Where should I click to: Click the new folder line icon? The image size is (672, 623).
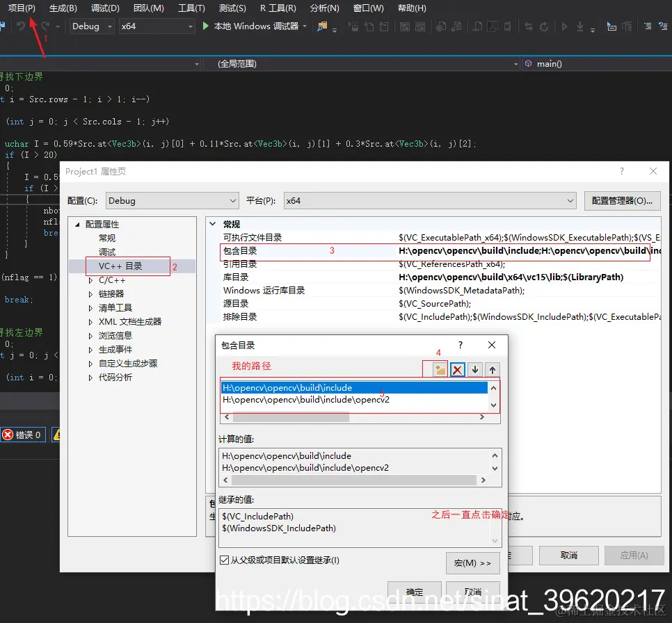(x=440, y=369)
